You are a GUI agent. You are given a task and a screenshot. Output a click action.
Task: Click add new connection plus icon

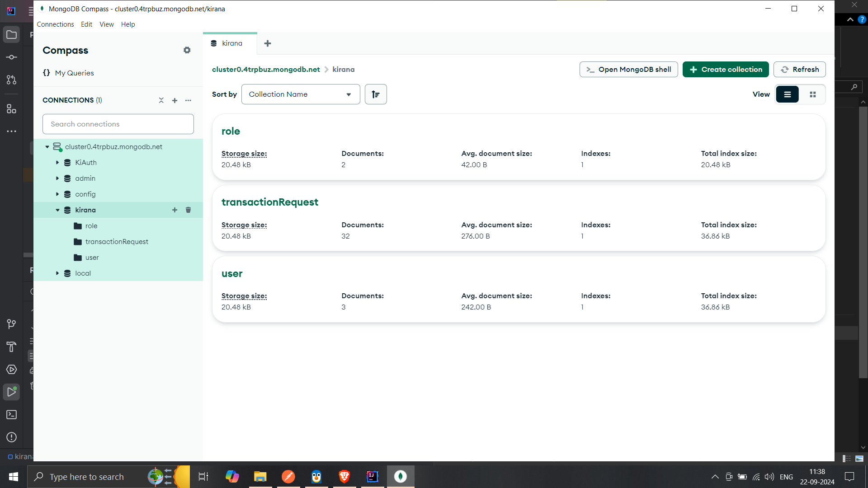[x=175, y=100]
